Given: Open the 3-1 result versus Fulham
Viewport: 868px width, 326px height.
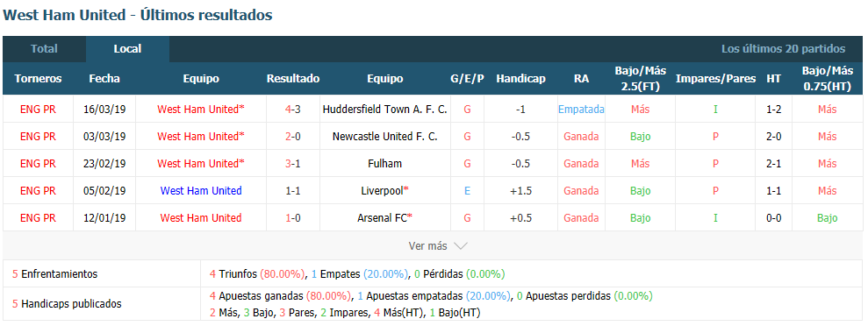Looking at the screenshot, I should coord(293,164).
